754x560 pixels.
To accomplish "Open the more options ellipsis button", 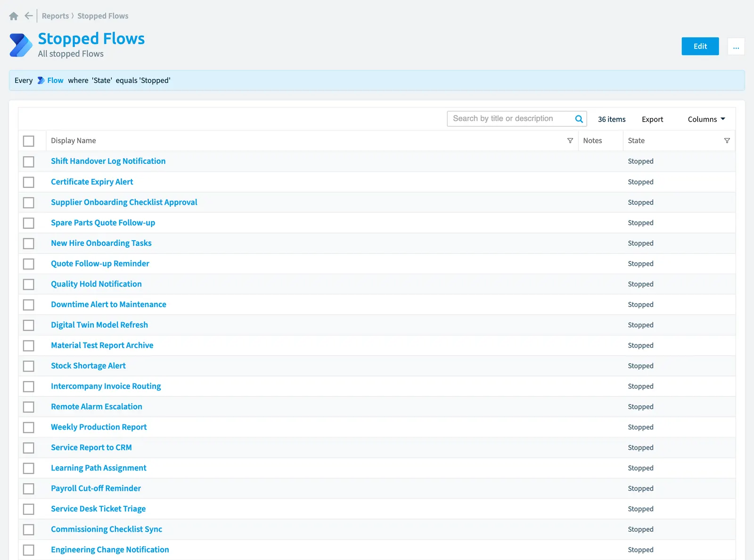I will click(736, 46).
